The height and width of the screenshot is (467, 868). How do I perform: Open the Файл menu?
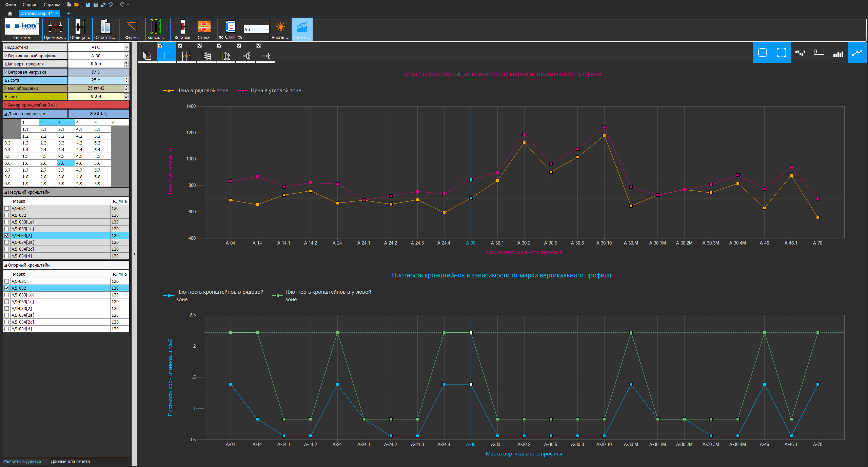pyautogui.click(x=11, y=4)
